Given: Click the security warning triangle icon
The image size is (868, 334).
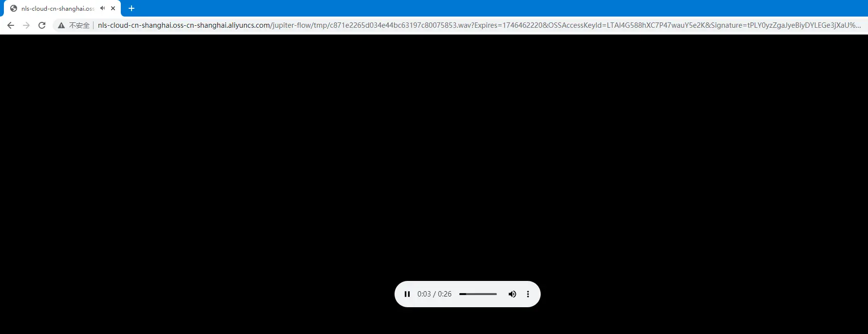Looking at the screenshot, I should tap(61, 25).
